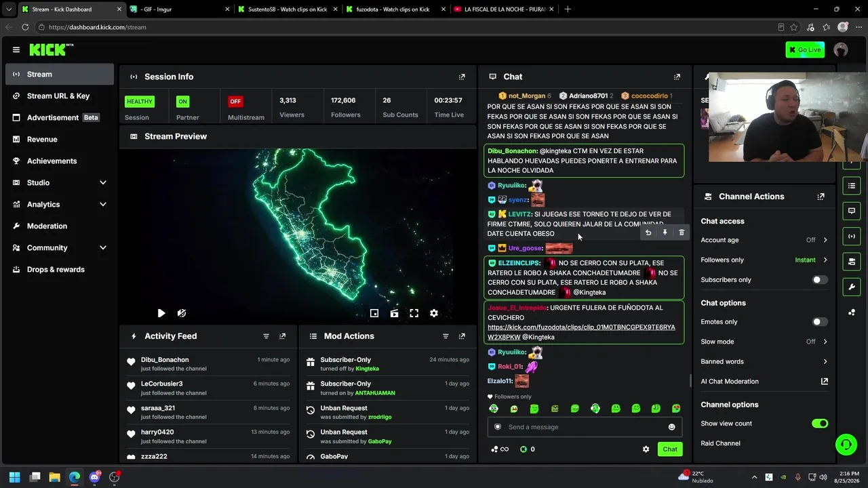The width and height of the screenshot is (868, 488).
Task: Pin LEVITZ's chat message
Action: 665,232
